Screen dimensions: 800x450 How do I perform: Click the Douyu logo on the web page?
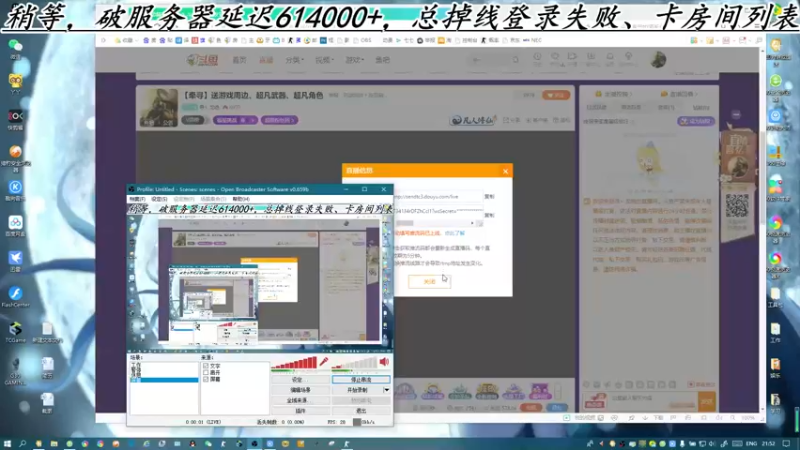coord(203,60)
